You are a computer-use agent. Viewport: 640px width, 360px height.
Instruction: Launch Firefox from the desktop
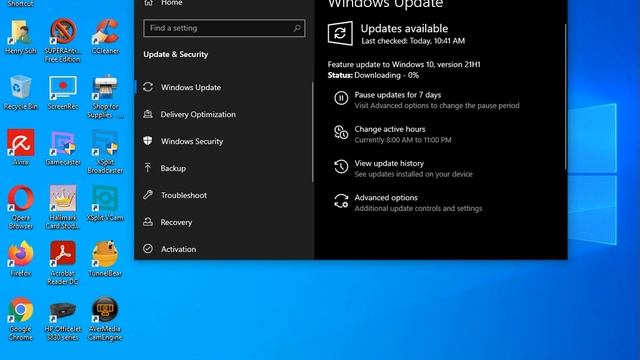[x=21, y=259]
